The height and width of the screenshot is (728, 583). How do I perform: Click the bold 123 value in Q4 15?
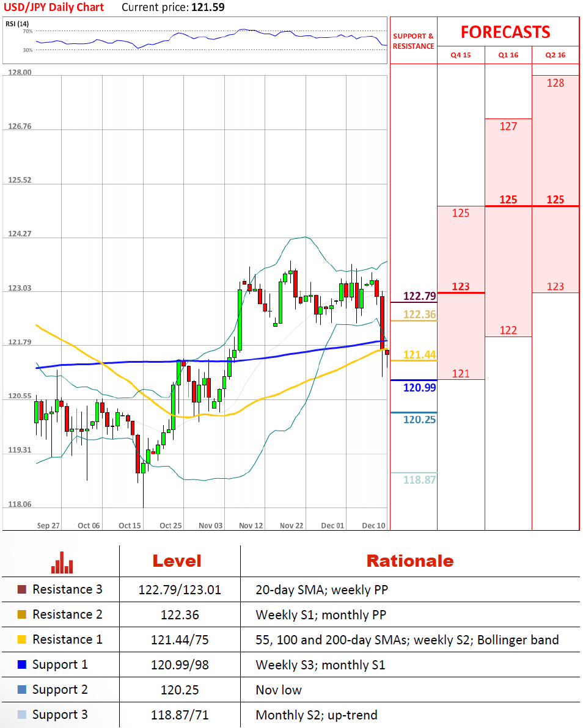tap(461, 286)
